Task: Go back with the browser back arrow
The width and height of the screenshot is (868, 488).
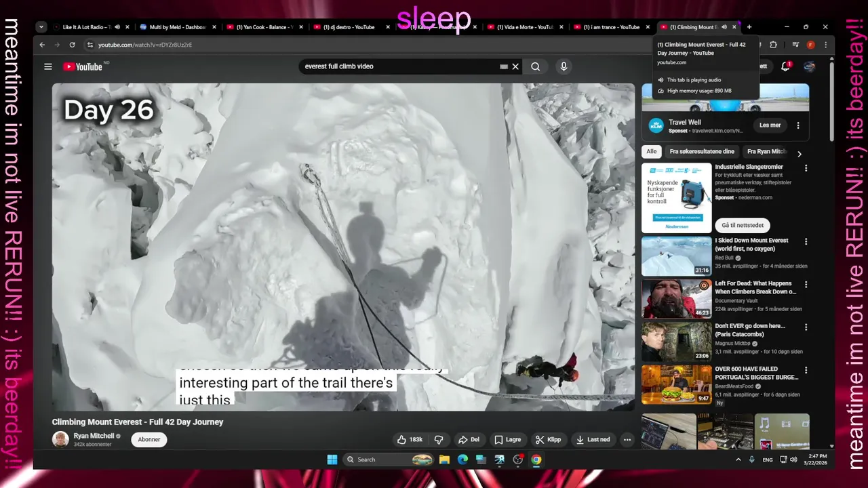Action: coord(42,45)
